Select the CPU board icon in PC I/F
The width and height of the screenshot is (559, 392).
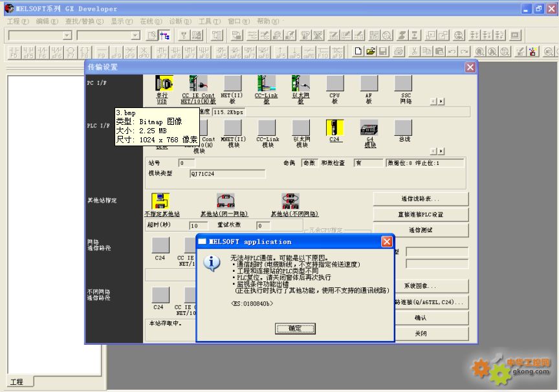tap(334, 83)
